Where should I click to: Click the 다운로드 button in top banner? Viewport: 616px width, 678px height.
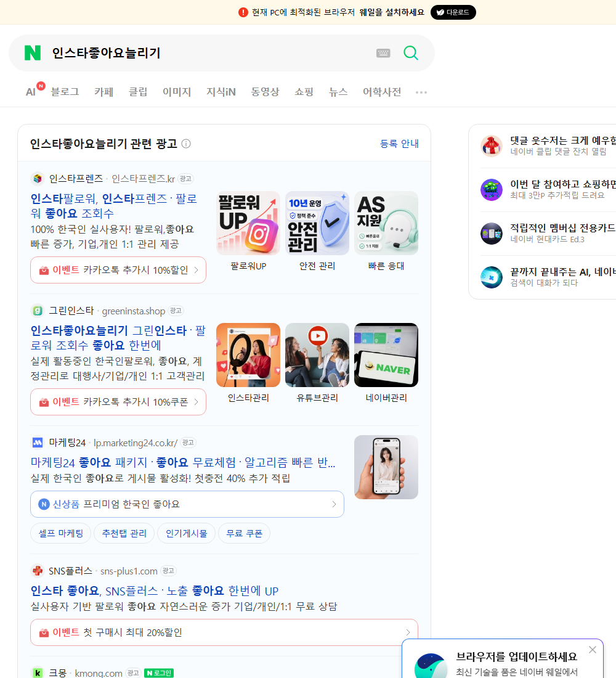453,12
